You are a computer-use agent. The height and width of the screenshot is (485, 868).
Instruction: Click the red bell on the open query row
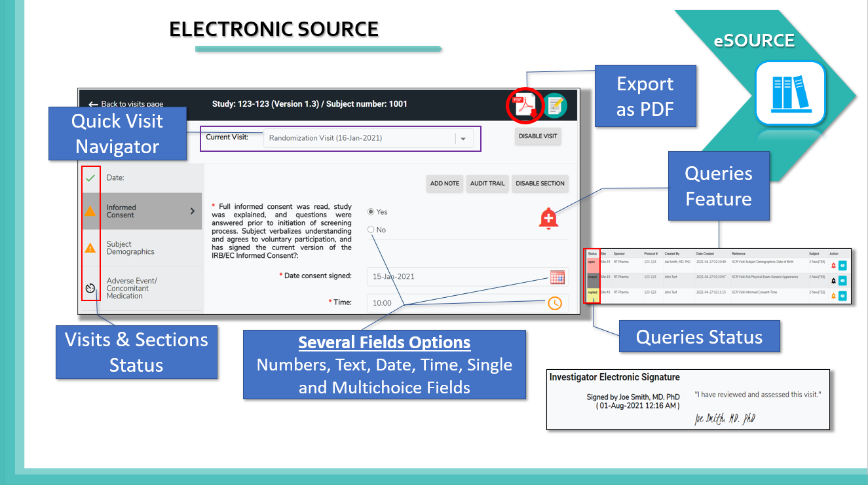tap(833, 265)
